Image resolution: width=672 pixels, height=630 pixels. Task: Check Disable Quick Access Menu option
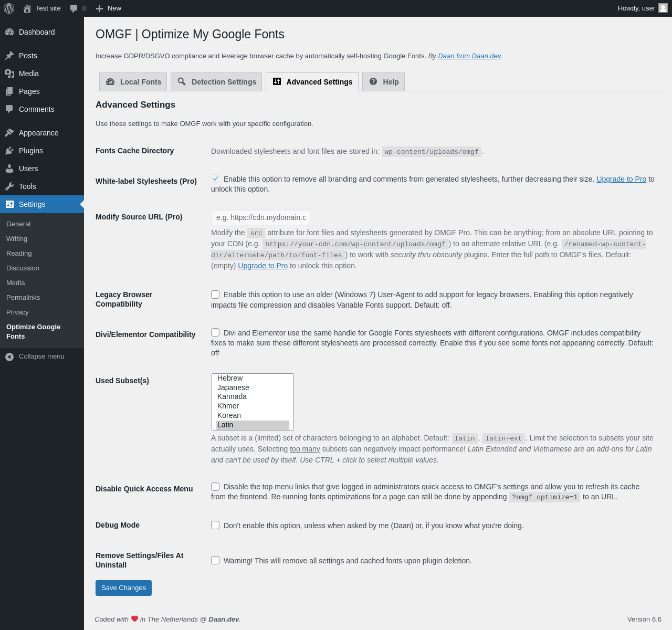tap(215, 487)
